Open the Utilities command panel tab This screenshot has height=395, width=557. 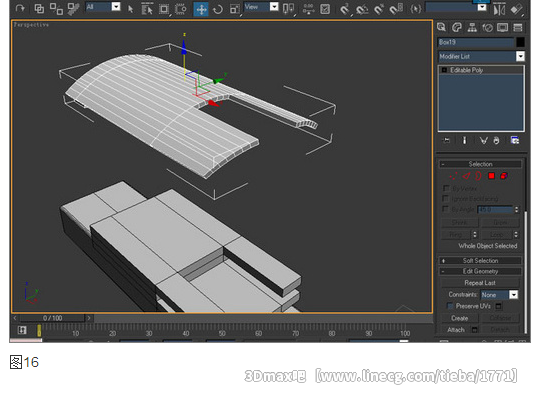[x=518, y=27]
